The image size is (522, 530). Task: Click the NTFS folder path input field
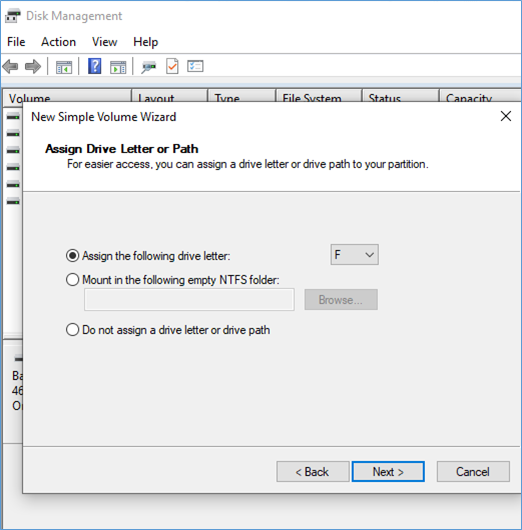[189, 299]
